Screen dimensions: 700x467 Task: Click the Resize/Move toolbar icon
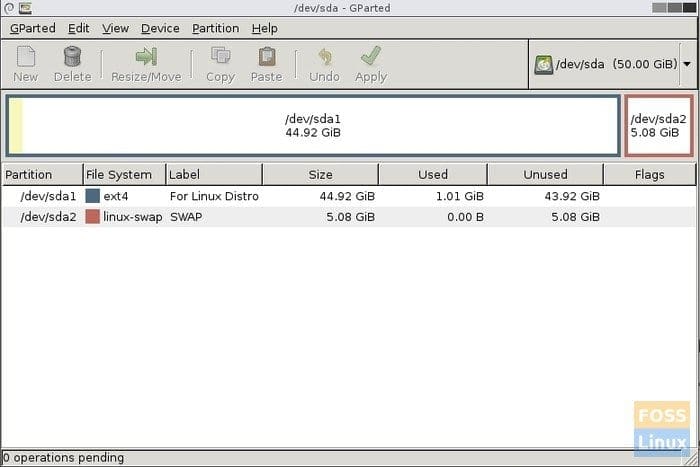click(x=146, y=57)
